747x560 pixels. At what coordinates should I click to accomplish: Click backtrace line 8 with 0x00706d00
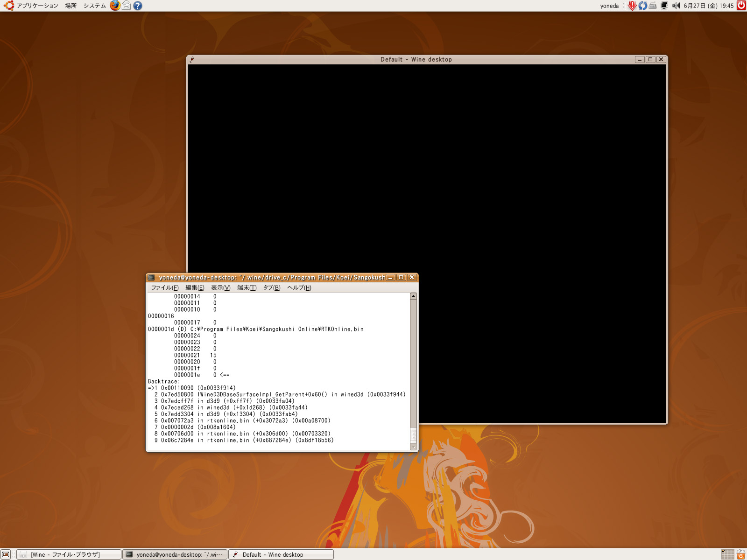(x=242, y=434)
